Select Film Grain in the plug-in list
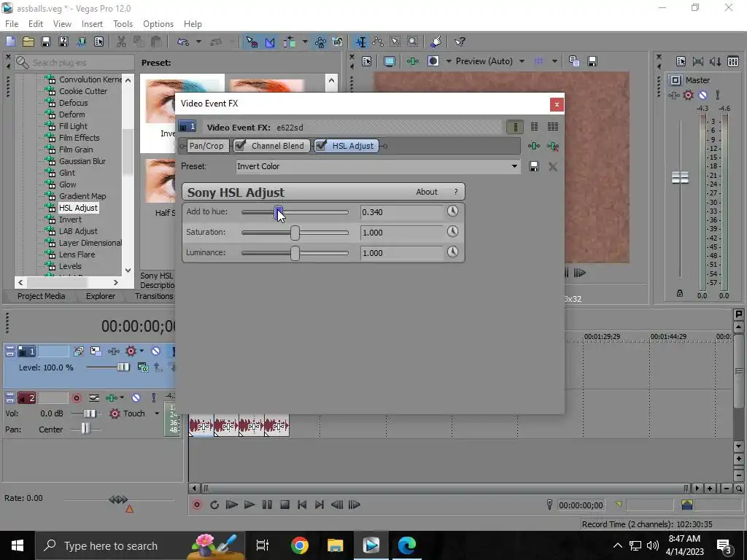This screenshot has width=747, height=560. pos(76,149)
